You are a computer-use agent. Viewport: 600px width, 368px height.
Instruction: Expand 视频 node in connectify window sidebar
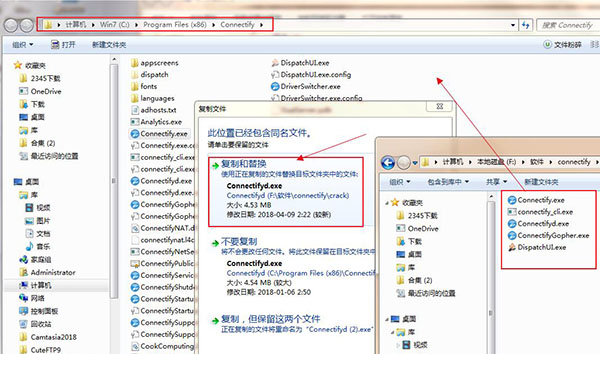point(398,345)
